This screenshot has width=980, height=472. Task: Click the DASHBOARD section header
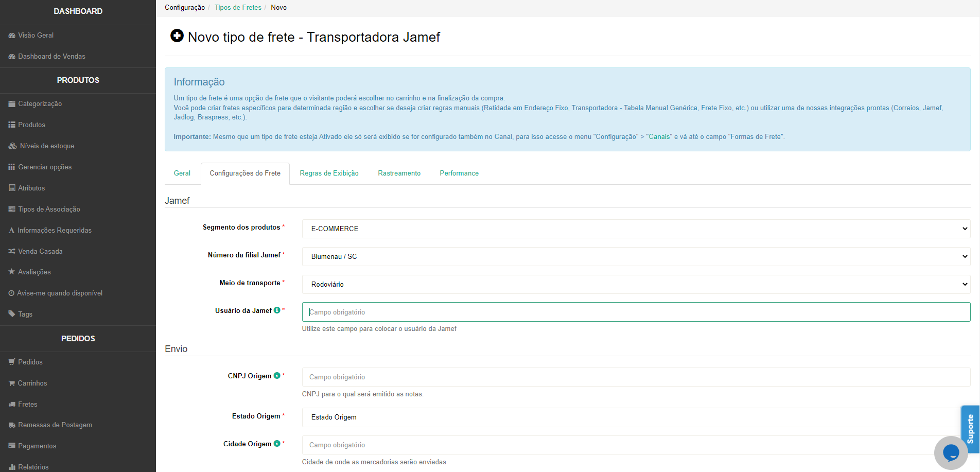[78, 11]
